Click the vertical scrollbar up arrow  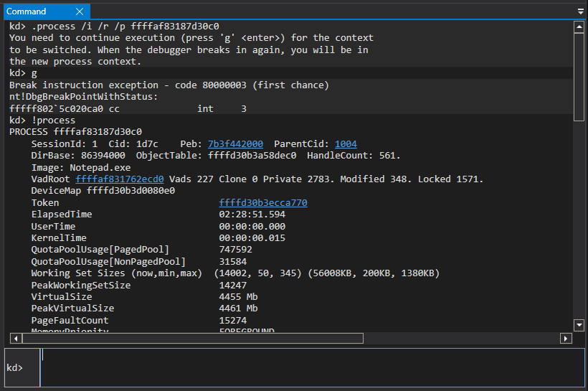(579, 27)
